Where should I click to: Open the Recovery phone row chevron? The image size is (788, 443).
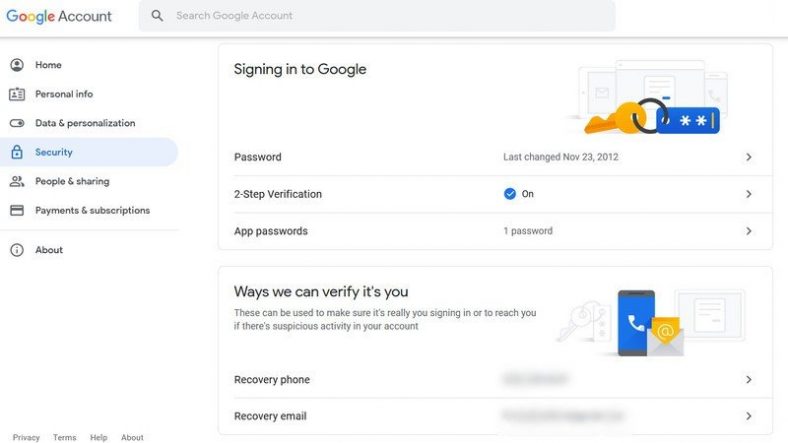(749, 380)
